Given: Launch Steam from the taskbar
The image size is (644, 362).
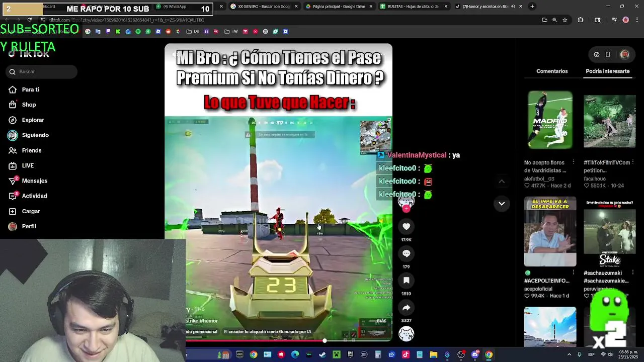Looking at the screenshot, I should point(323,355).
